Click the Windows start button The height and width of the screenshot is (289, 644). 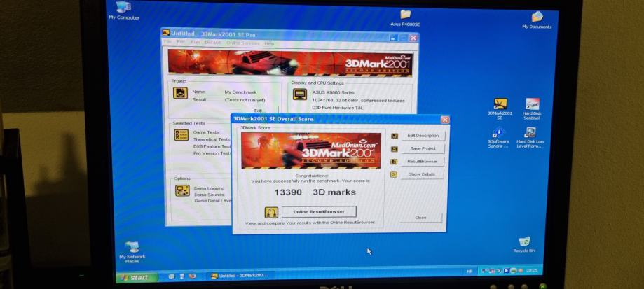click(137, 278)
